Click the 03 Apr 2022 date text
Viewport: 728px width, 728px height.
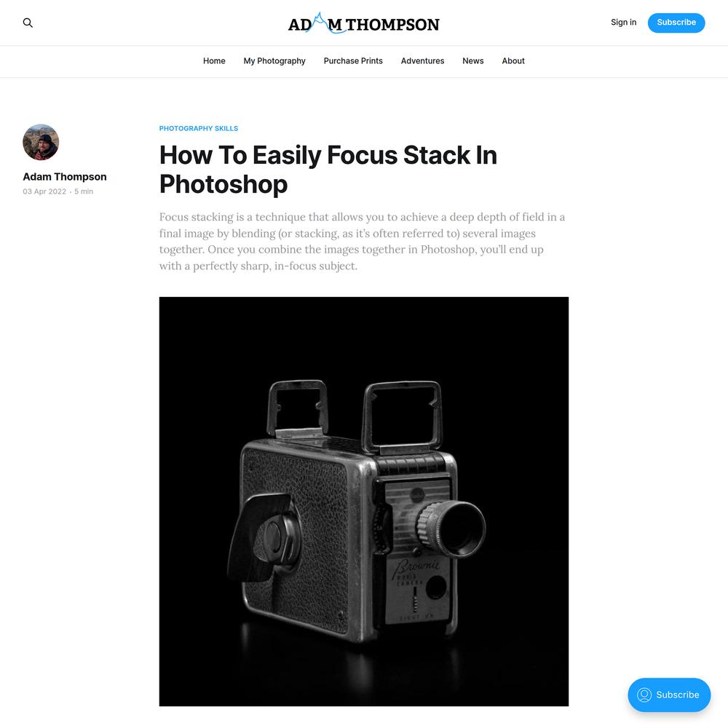[44, 191]
